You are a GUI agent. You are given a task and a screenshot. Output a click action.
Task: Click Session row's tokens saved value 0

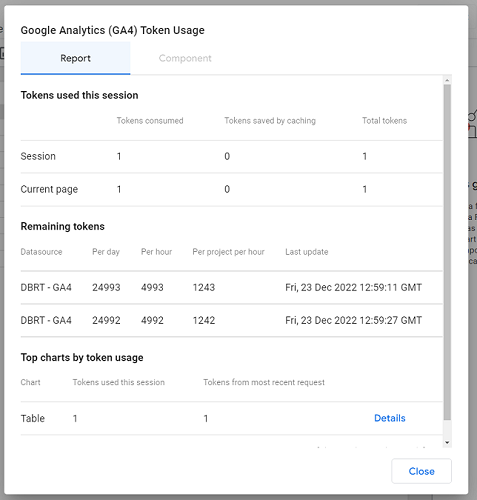[x=227, y=156]
